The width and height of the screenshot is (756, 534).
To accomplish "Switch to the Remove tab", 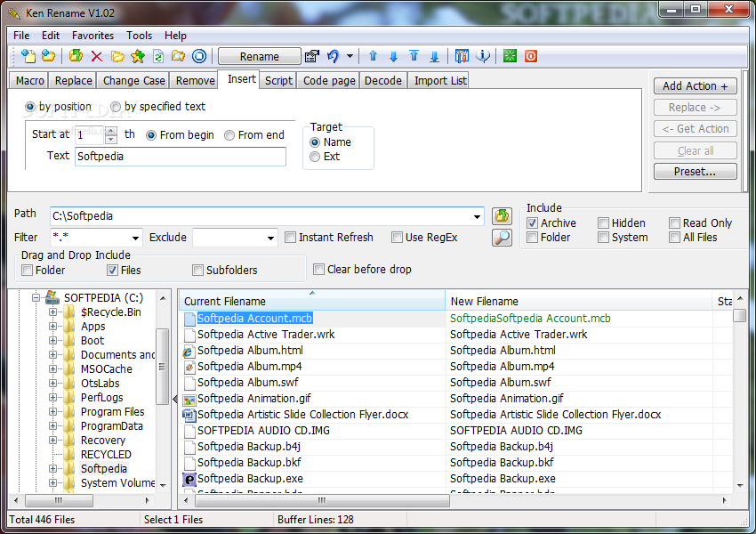I will coord(195,81).
